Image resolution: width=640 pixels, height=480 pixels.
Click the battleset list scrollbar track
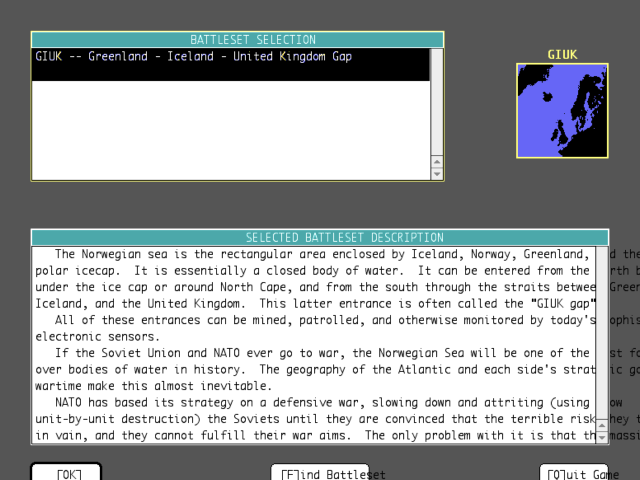pos(437,102)
